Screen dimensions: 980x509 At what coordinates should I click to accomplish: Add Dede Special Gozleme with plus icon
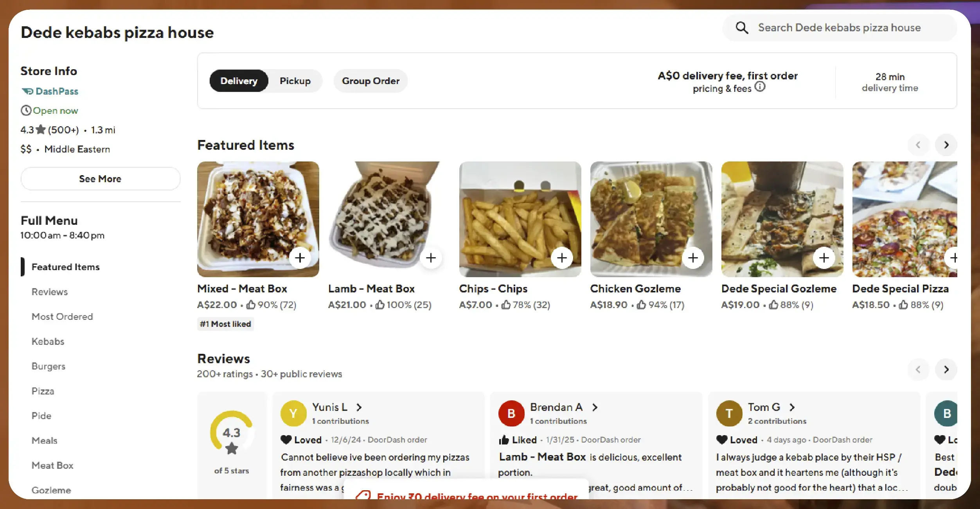(824, 258)
